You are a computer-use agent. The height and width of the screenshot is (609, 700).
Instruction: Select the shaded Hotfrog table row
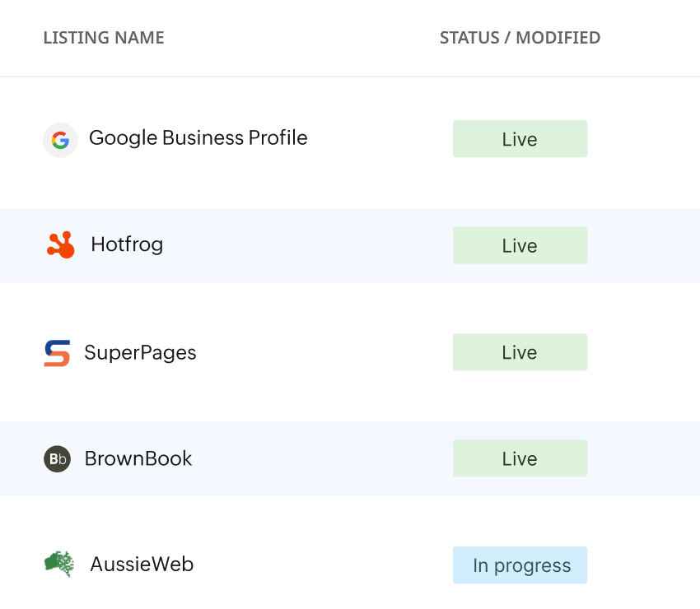tap(329, 245)
